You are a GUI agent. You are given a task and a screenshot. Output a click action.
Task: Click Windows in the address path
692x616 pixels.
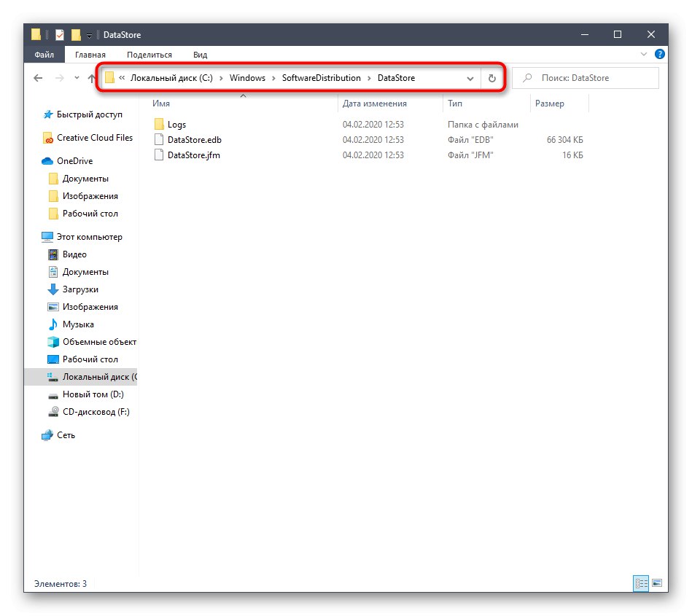[x=247, y=78]
